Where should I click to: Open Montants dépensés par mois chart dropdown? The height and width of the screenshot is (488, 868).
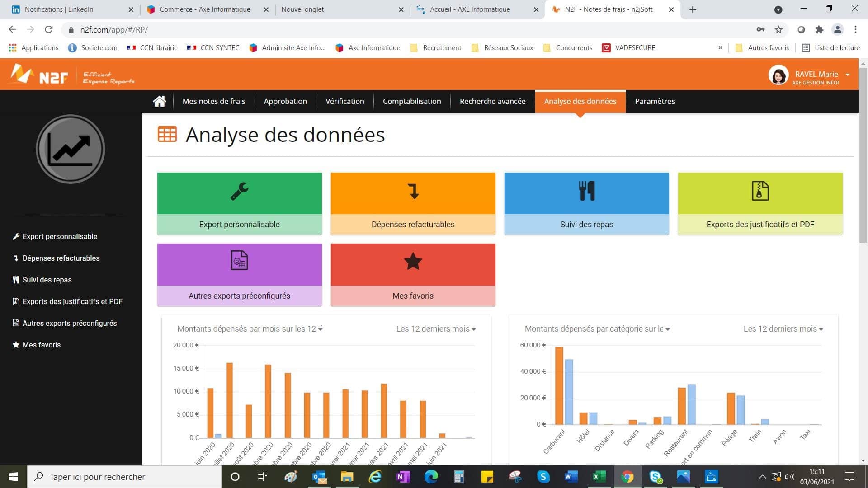click(x=250, y=329)
